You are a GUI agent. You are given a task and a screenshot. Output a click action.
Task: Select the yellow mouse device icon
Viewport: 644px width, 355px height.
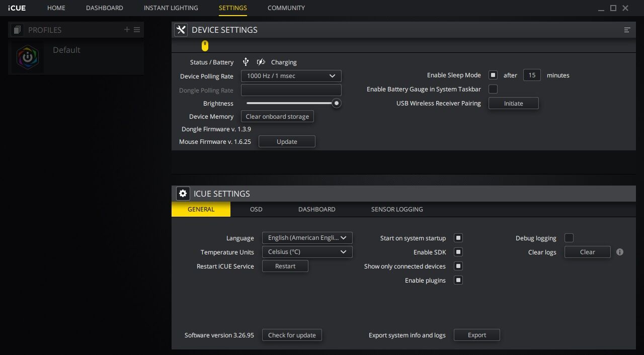(205, 46)
